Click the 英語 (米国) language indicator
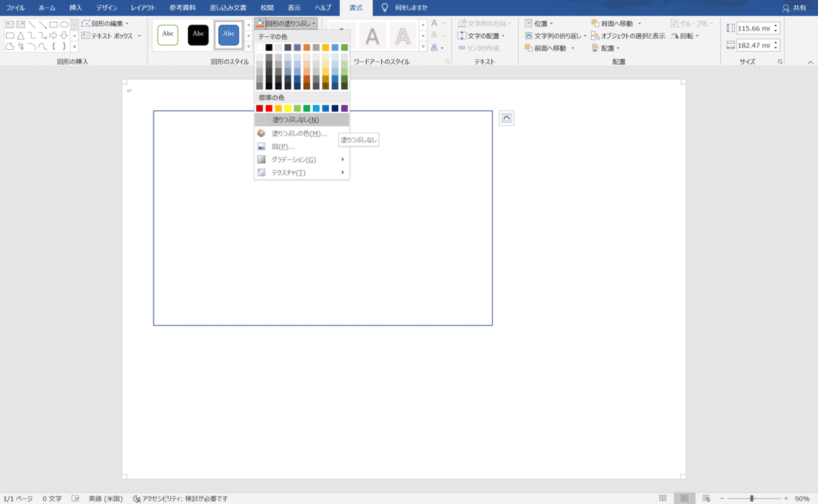The width and height of the screenshot is (818, 504). (106, 499)
